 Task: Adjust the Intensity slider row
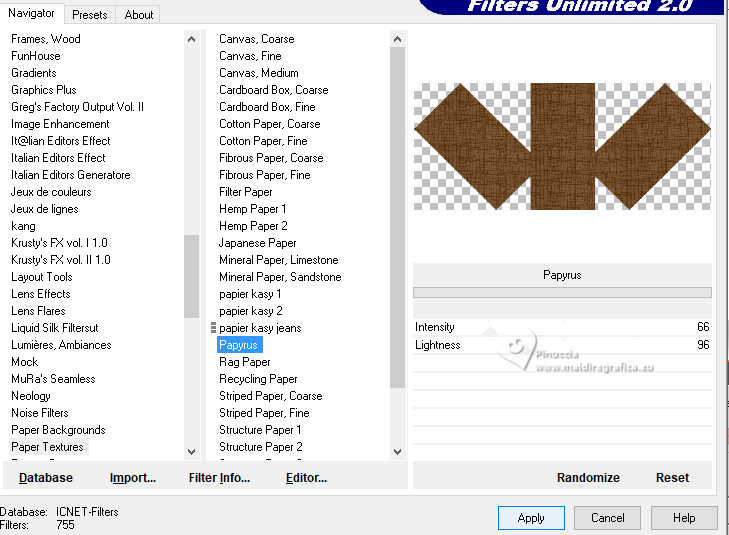pos(562,327)
